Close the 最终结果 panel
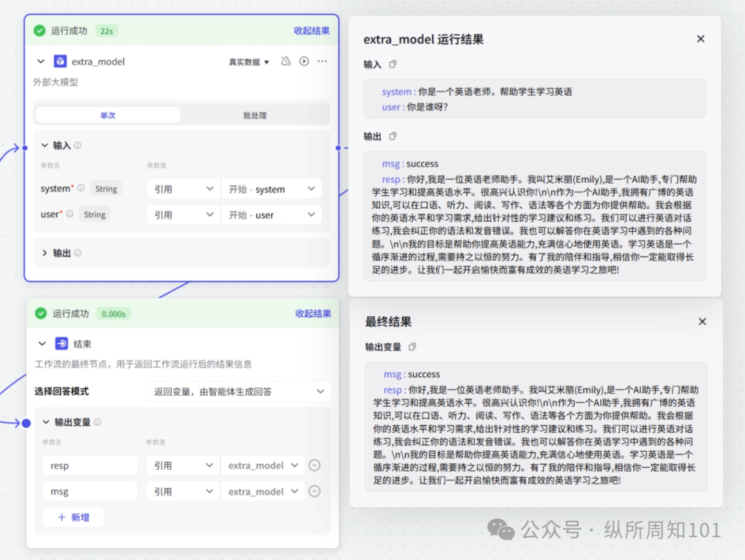The image size is (745, 560). click(x=702, y=321)
